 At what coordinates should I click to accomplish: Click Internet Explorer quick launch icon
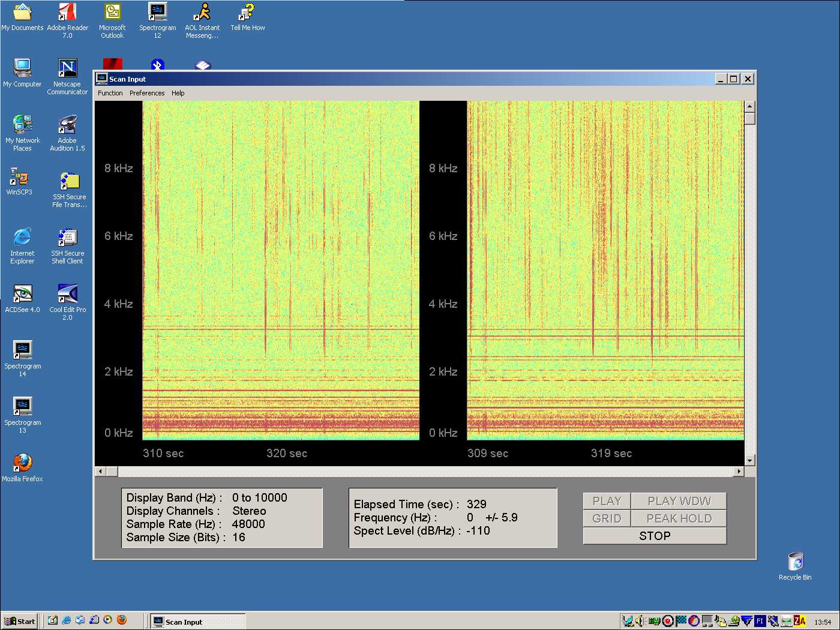click(x=67, y=620)
